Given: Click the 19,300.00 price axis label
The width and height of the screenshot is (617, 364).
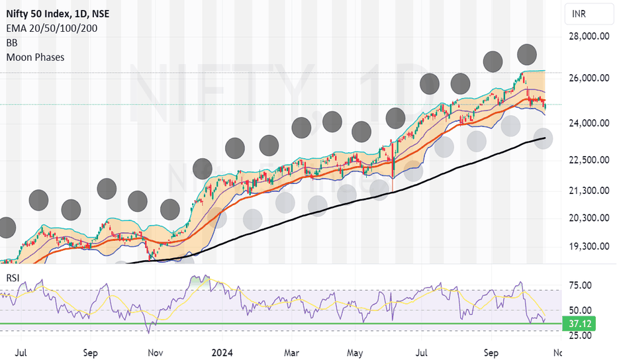Looking at the screenshot, I should (589, 246).
